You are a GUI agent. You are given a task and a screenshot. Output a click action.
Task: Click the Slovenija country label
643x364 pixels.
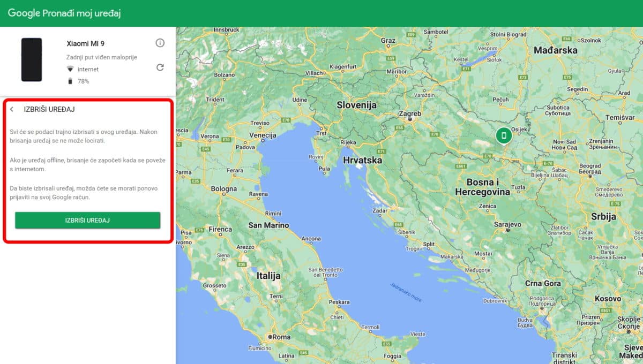click(x=356, y=105)
